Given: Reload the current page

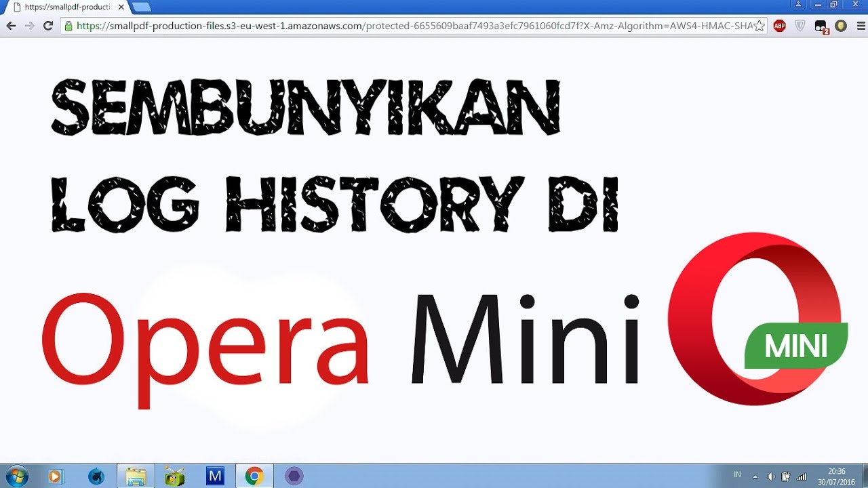Looking at the screenshot, I should click(x=48, y=26).
